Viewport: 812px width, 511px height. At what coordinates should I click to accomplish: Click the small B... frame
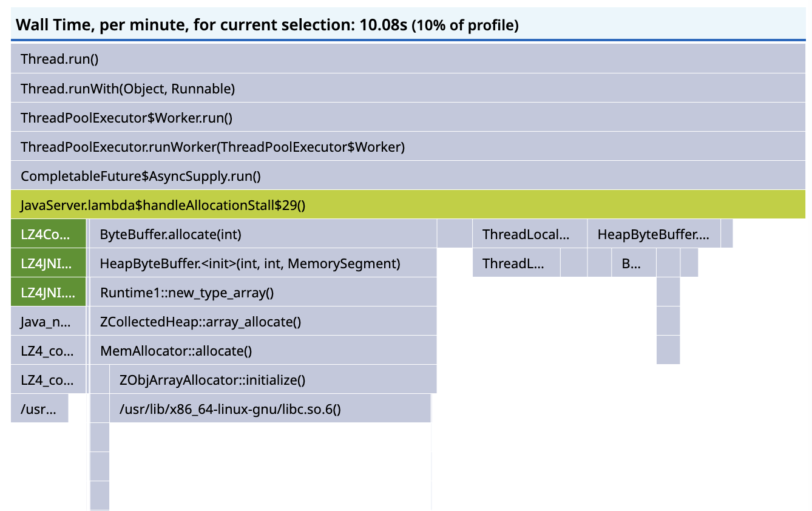(634, 263)
